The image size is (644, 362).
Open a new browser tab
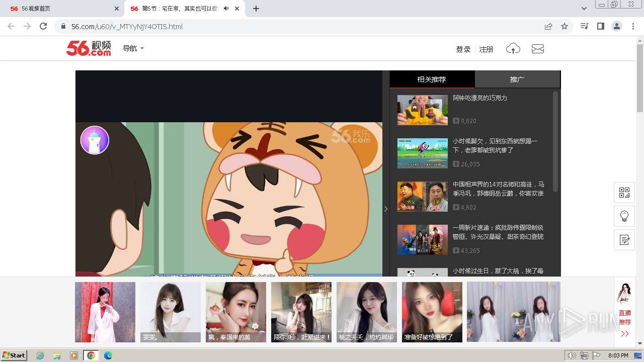pos(256,9)
